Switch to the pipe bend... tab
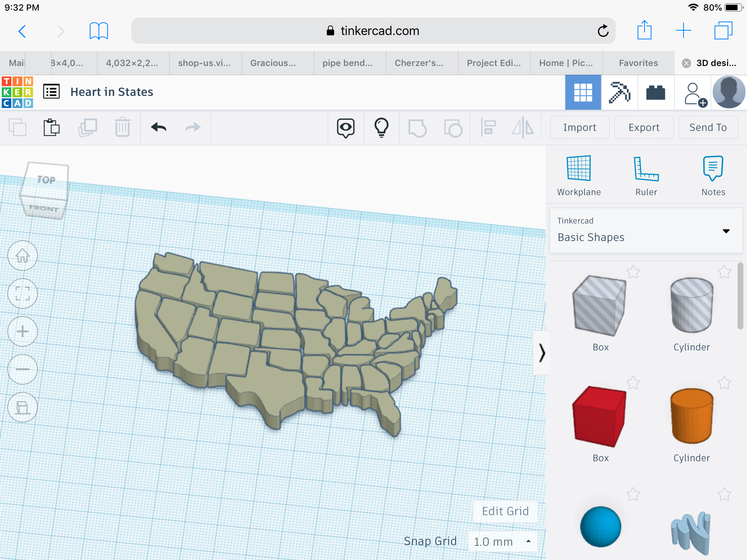Screen dimensions: 747x560 coord(349,63)
